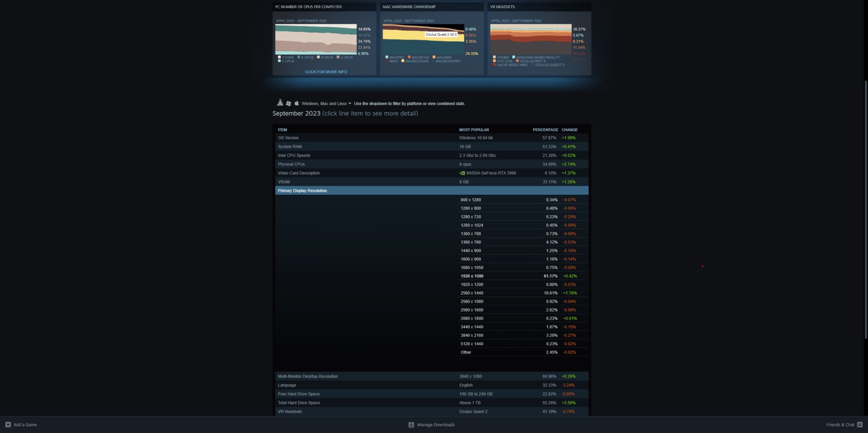Open the Windows, Mac and Linux platform dropdown

[326, 103]
